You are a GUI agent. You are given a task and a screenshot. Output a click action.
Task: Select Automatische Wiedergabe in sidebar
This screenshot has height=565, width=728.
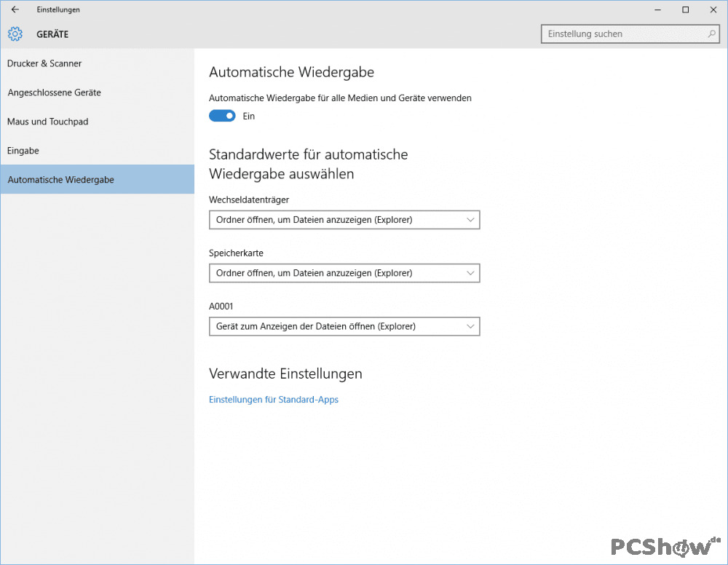pos(97,179)
